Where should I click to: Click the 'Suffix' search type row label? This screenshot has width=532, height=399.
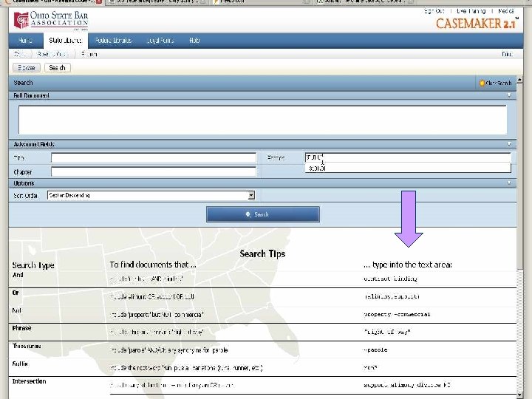click(20, 364)
